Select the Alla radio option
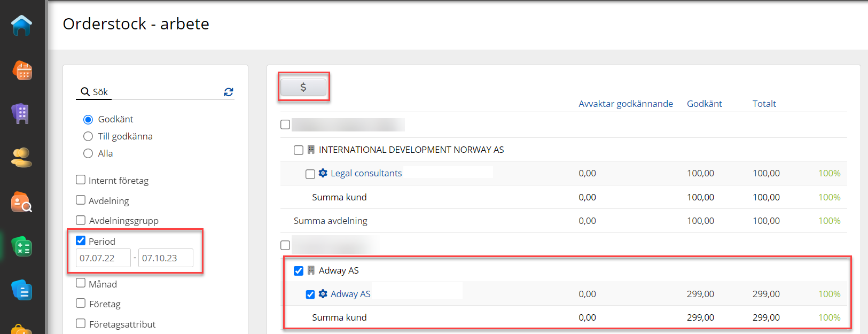The width and height of the screenshot is (868, 334). pos(88,153)
